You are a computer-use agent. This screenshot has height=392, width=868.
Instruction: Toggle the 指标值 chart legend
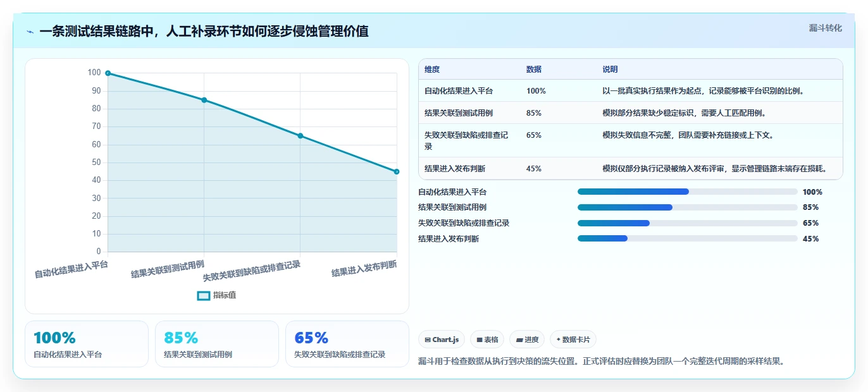(x=216, y=295)
